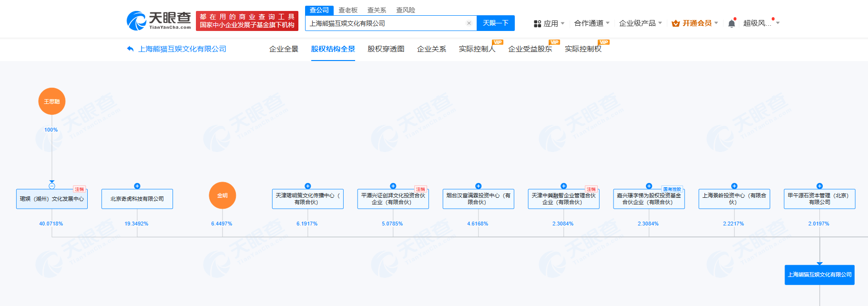
Task: Select the 股权穿透图 tab
Action: click(386, 49)
